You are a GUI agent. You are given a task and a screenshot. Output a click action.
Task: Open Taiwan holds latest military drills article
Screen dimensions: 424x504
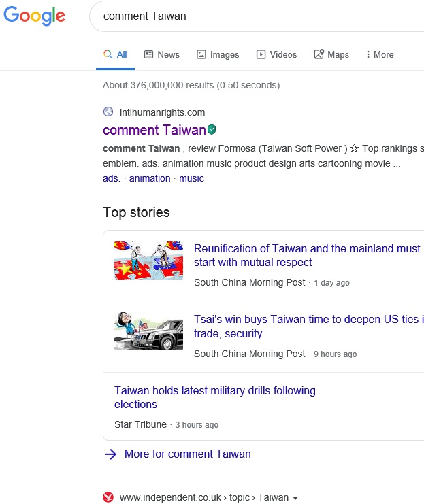[215, 397]
